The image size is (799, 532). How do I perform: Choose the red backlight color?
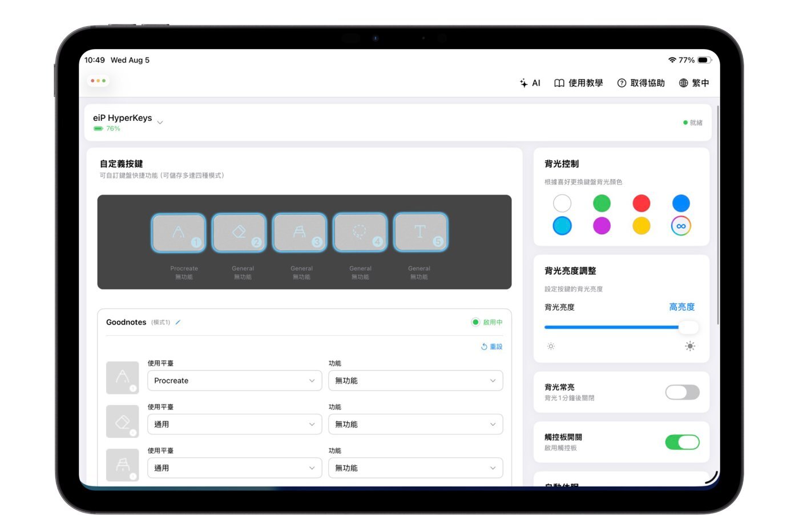[x=641, y=203]
